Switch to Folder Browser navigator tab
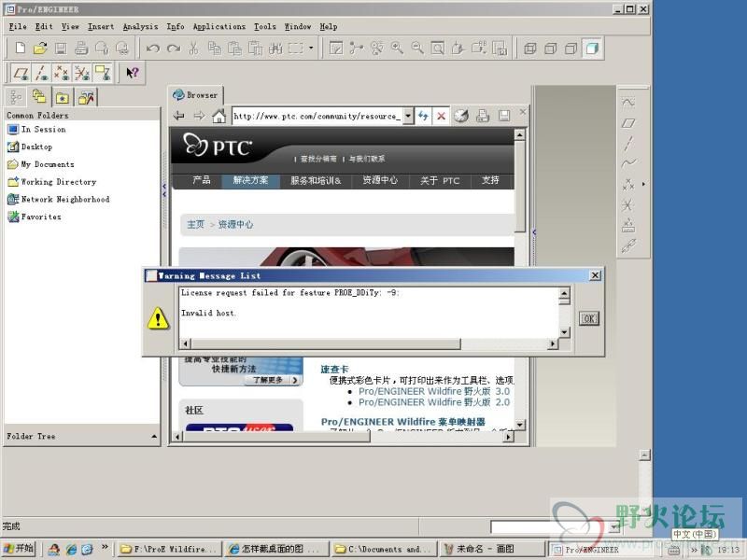Screen dimensions: 747x560 coord(39,97)
